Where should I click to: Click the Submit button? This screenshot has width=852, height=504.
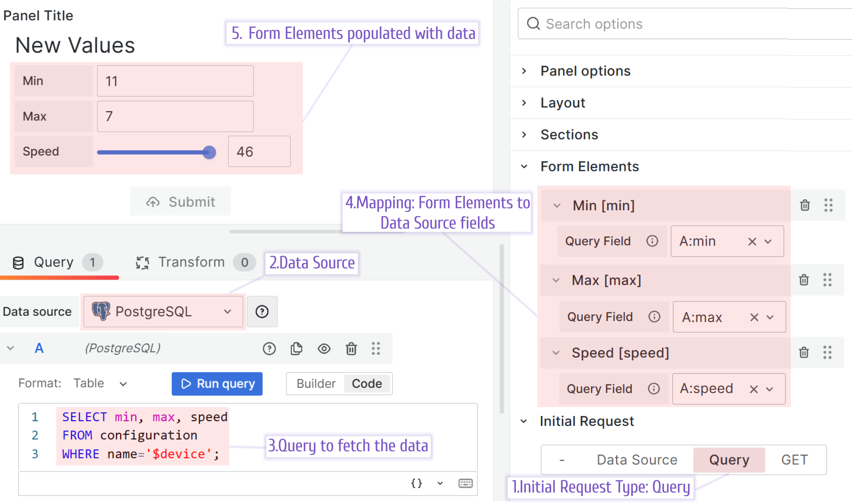pyautogui.click(x=180, y=201)
